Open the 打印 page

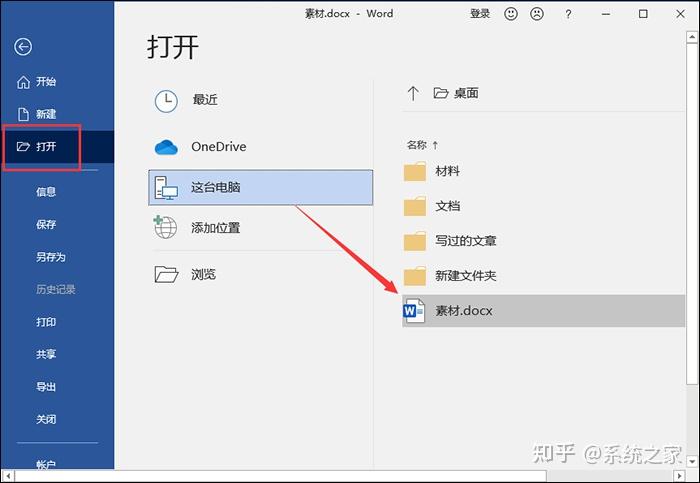click(46, 322)
